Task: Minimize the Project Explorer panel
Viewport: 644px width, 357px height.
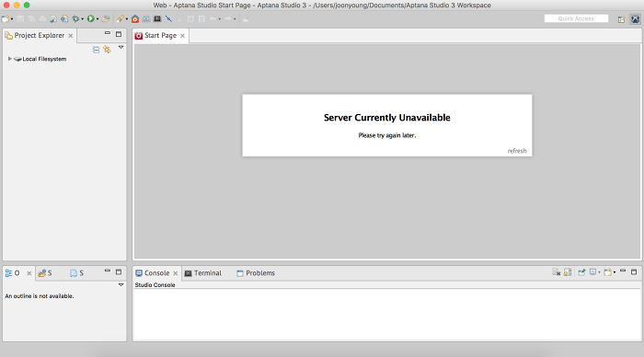Action: (108, 33)
